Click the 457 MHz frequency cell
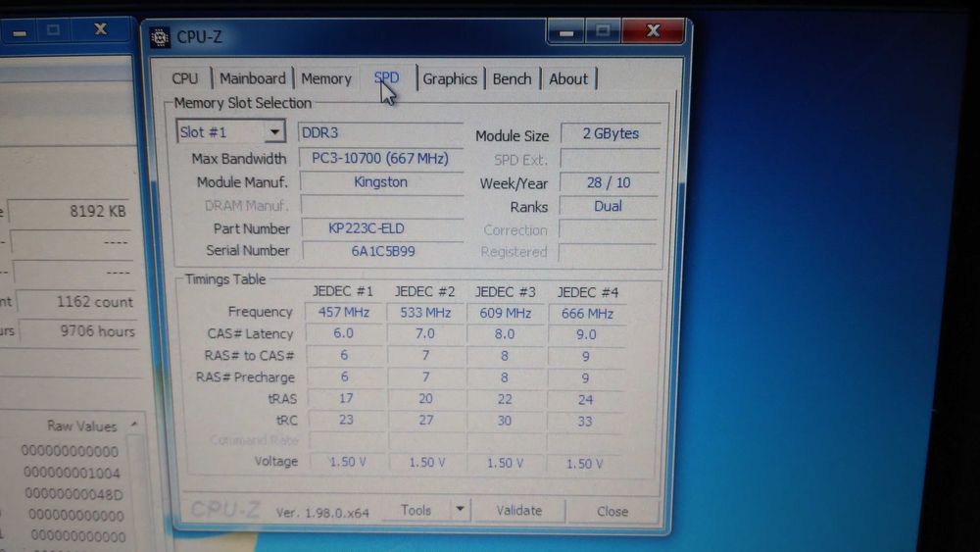The height and width of the screenshot is (552, 980). pos(344,312)
